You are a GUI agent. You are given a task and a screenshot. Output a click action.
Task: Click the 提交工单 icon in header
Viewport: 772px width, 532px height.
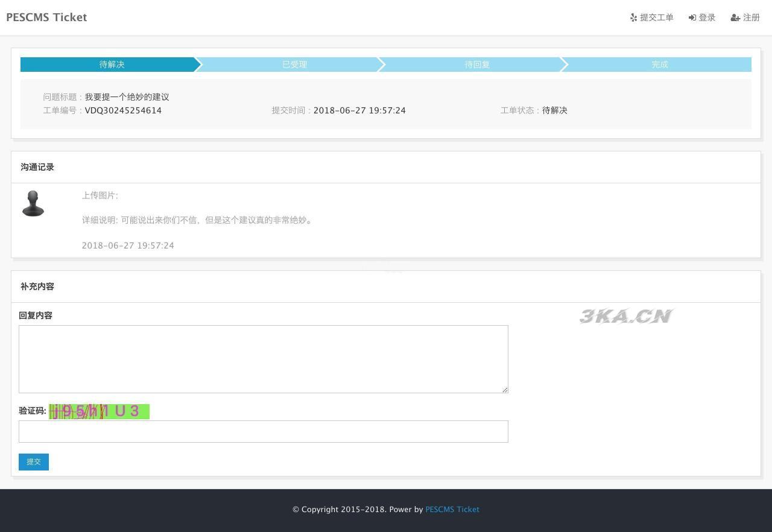633,17
